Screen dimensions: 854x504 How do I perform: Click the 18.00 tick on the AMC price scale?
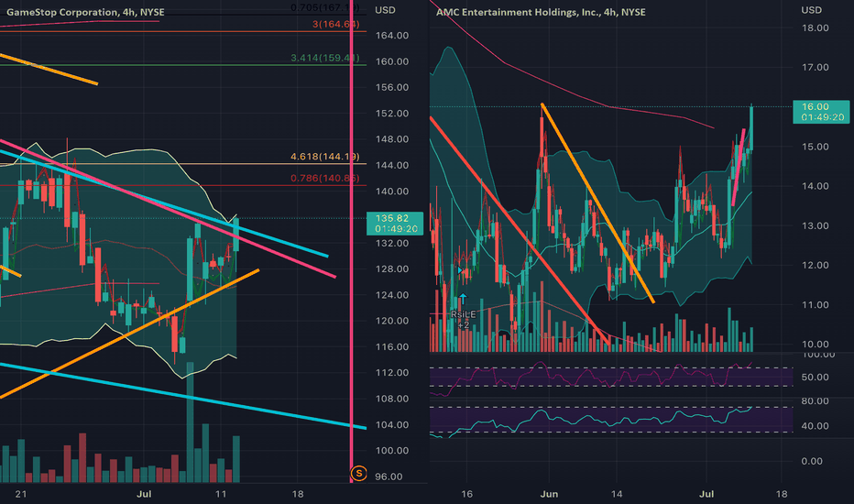click(816, 27)
